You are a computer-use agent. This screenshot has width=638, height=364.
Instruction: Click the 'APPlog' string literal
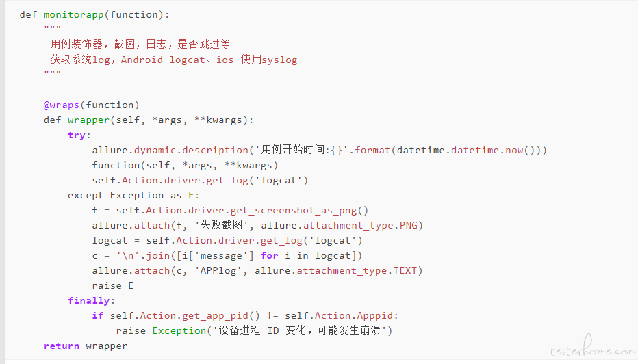click(221, 271)
